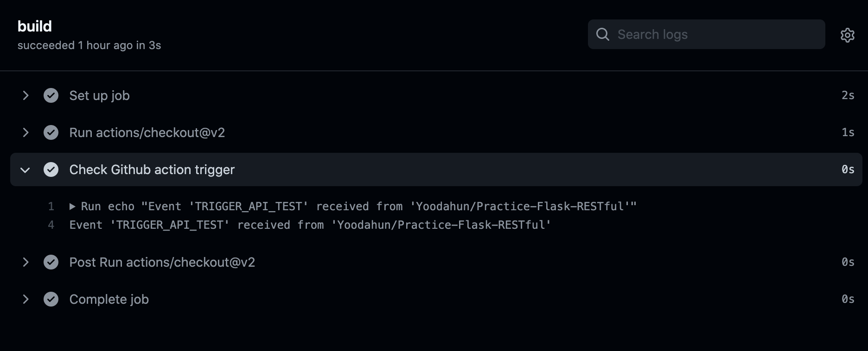Collapse the Check Github action trigger step
Screen dimensions: 868x351
(x=26, y=169)
